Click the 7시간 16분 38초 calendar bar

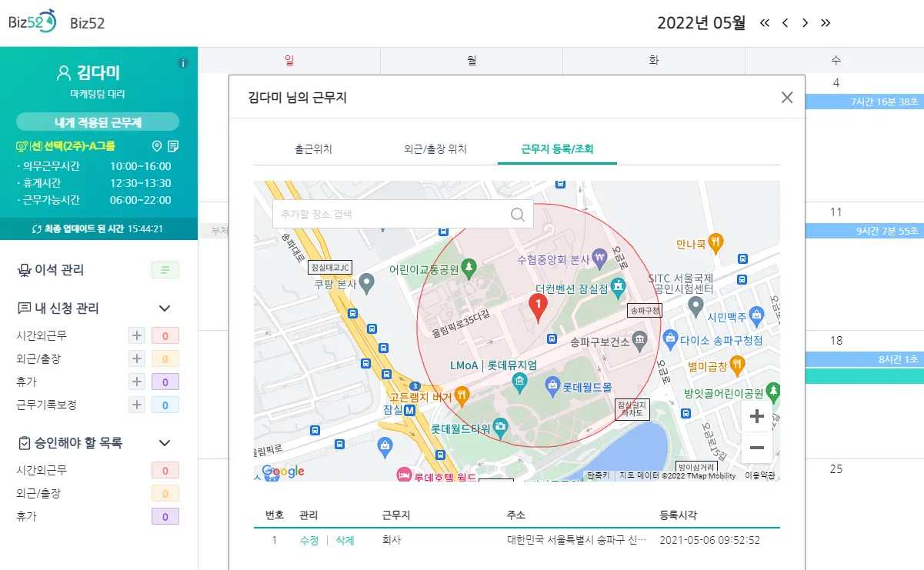click(x=865, y=102)
